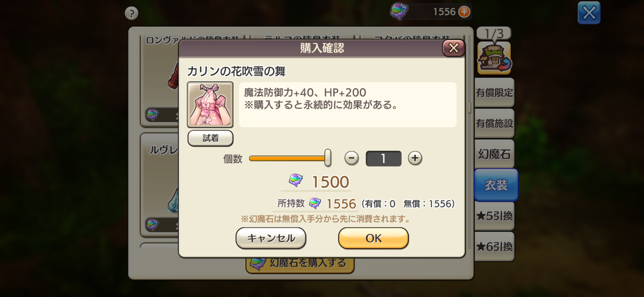
Task: Tap the orange plus to add gems
Action: point(464,12)
